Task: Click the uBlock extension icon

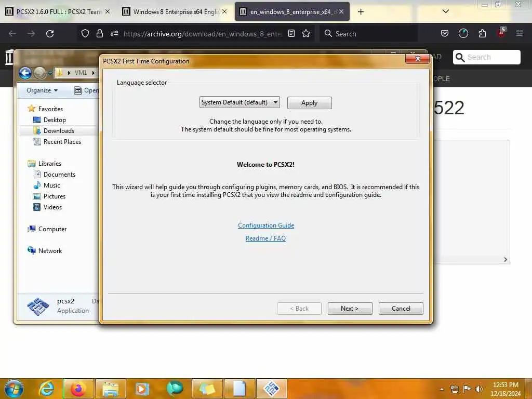Action: click(x=501, y=33)
